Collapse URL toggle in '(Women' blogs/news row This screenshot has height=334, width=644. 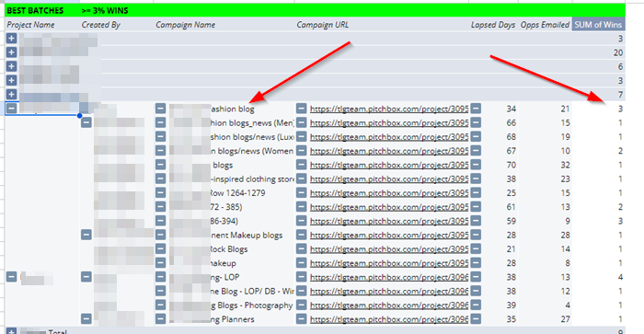(302, 151)
